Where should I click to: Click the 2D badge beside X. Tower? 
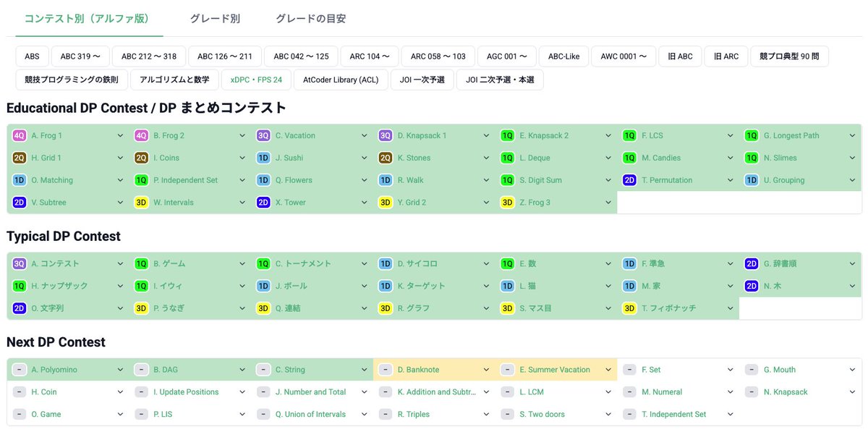(x=263, y=203)
